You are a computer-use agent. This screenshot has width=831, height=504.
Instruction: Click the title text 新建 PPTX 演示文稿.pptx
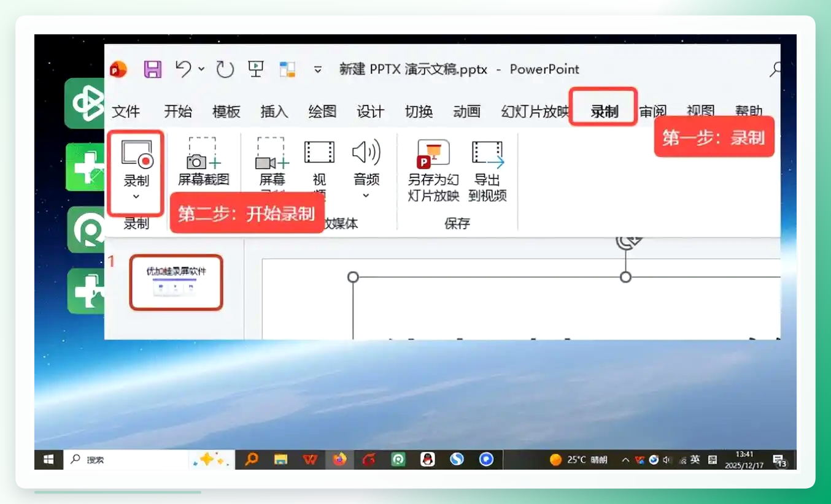414,69
